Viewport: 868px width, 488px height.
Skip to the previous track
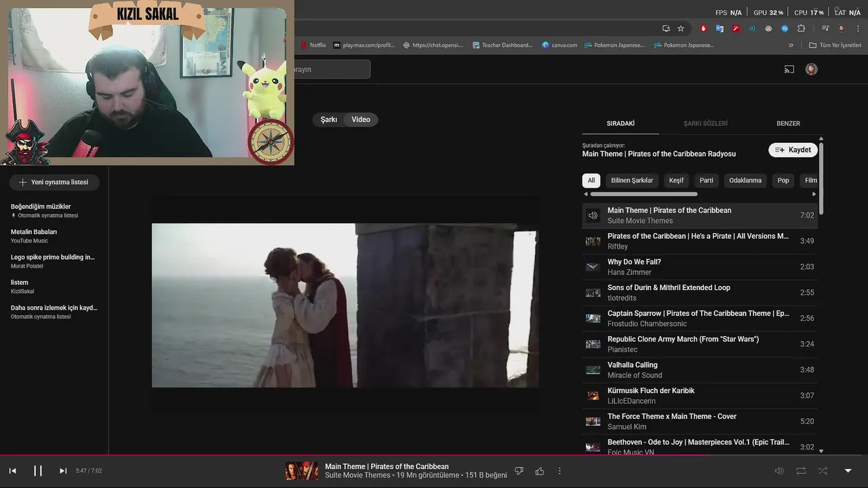[x=12, y=471]
